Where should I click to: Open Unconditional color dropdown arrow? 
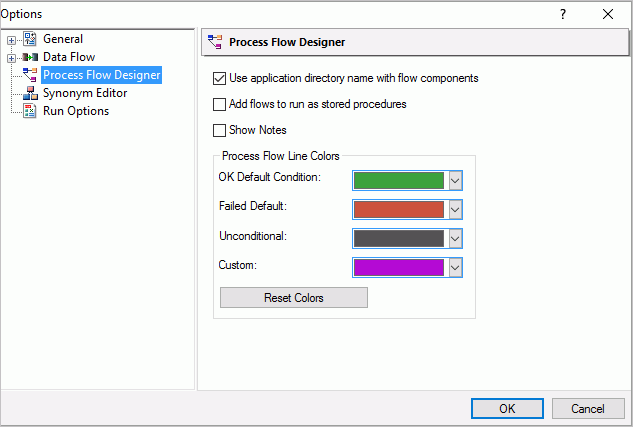(x=455, y=239)
